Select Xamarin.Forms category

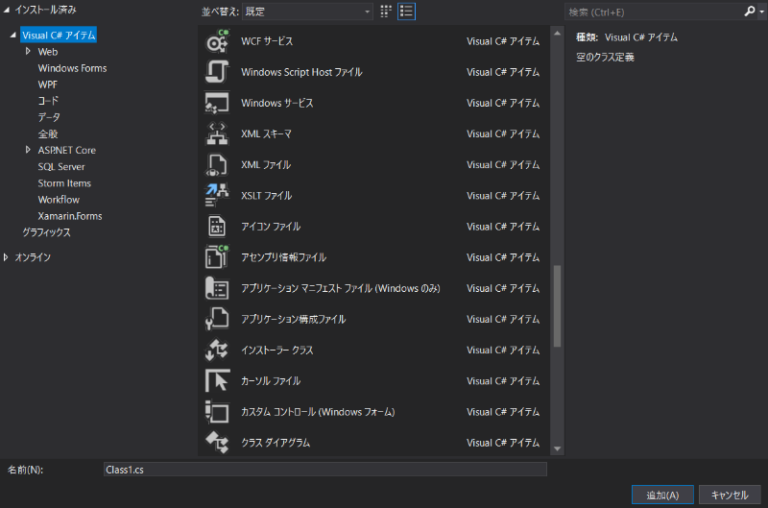pos(70,216)
